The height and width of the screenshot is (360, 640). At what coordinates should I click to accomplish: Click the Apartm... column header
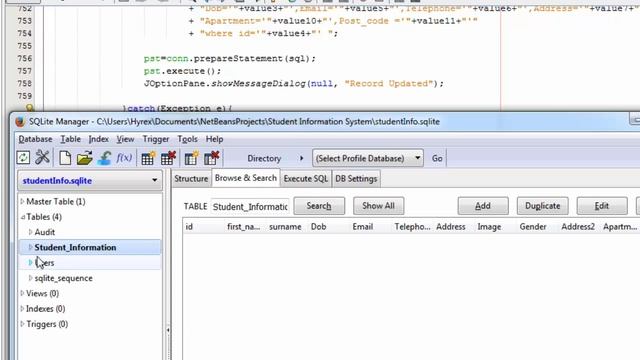tap(620, 227)
